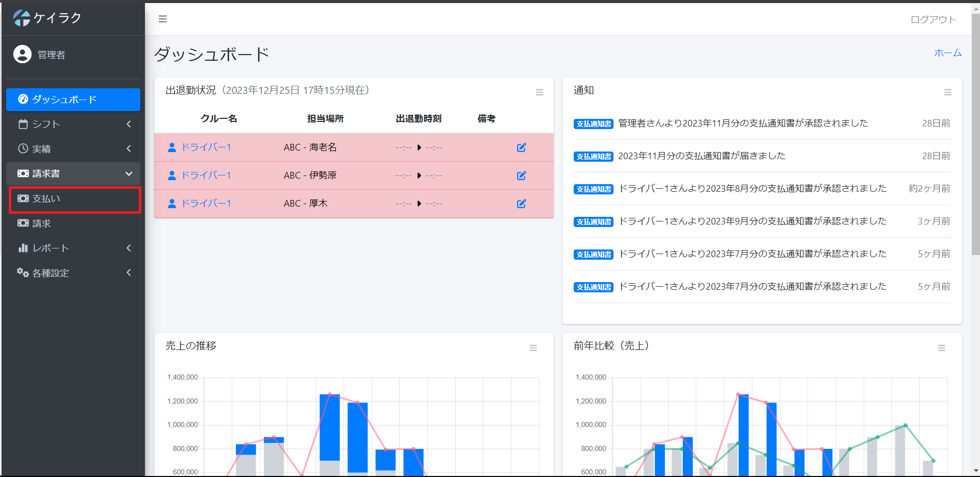This screenshot has height=477, width=980.
Task: Click the 備考 column header
Action: (486, 119)
